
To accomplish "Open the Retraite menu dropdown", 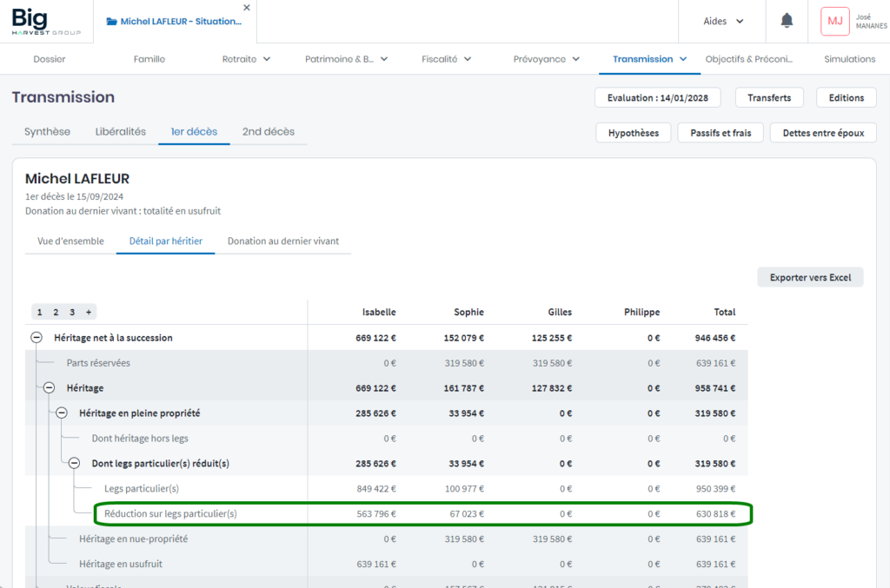I will 246,59.
